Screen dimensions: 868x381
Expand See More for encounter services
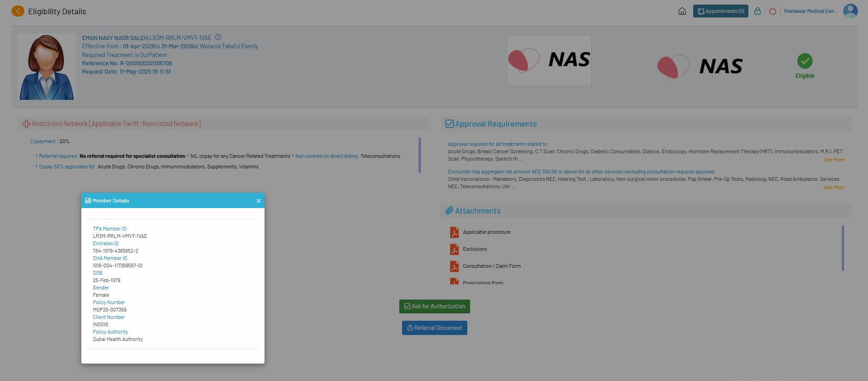coord(834,187)
